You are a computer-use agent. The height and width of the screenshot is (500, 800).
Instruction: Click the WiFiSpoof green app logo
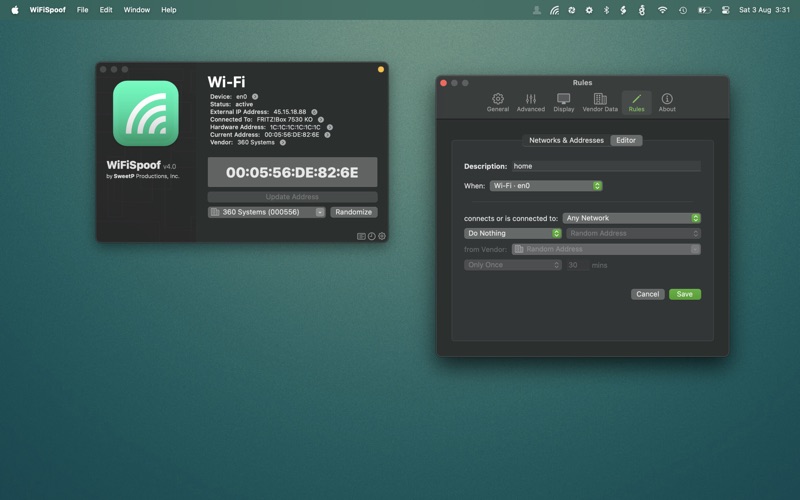pos(145,113)
